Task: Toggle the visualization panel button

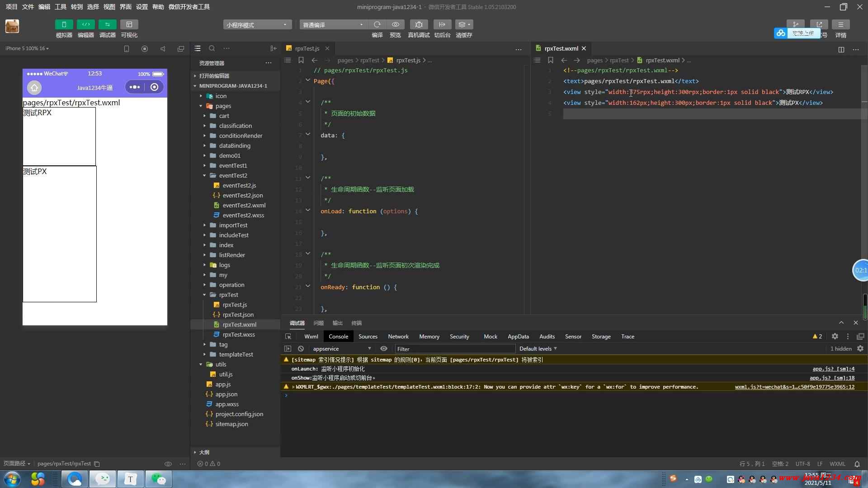Action: point(129,24)
